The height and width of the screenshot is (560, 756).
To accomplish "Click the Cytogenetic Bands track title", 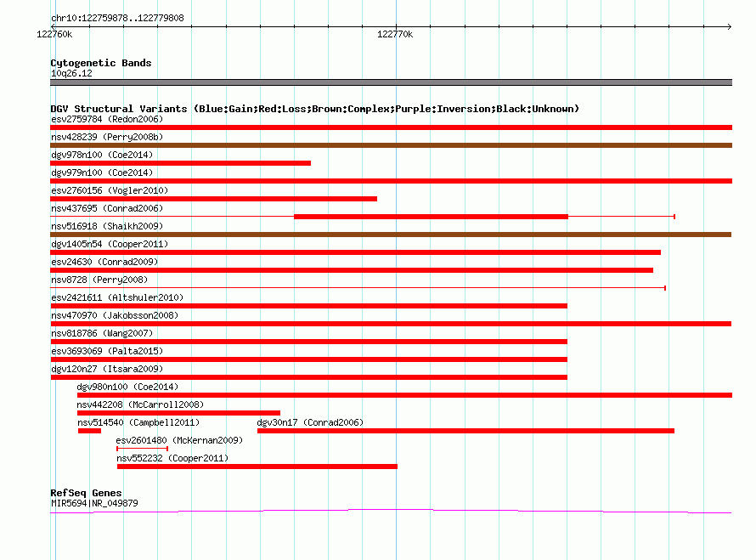I will pos(101,63).
